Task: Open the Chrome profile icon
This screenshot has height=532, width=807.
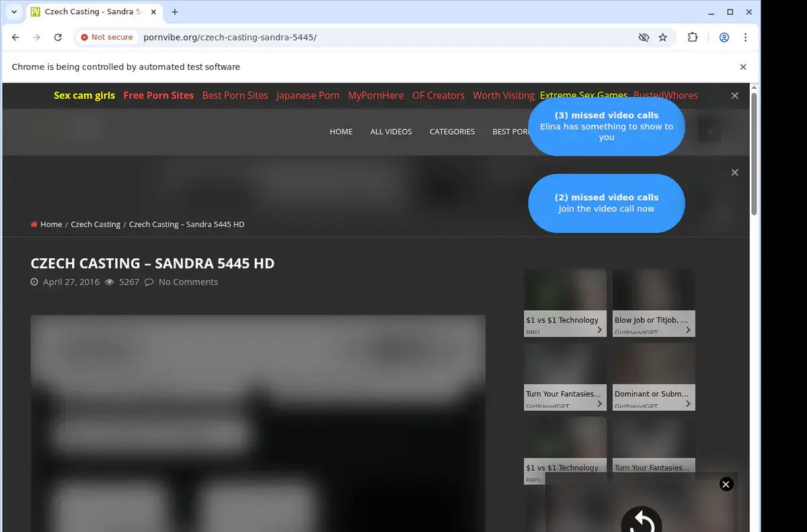Action: (x=724, y=38)
